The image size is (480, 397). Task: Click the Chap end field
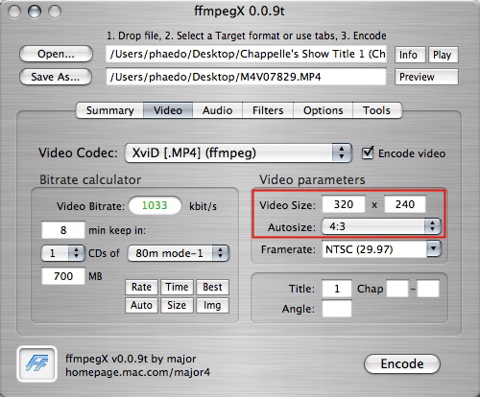(428, 289)
